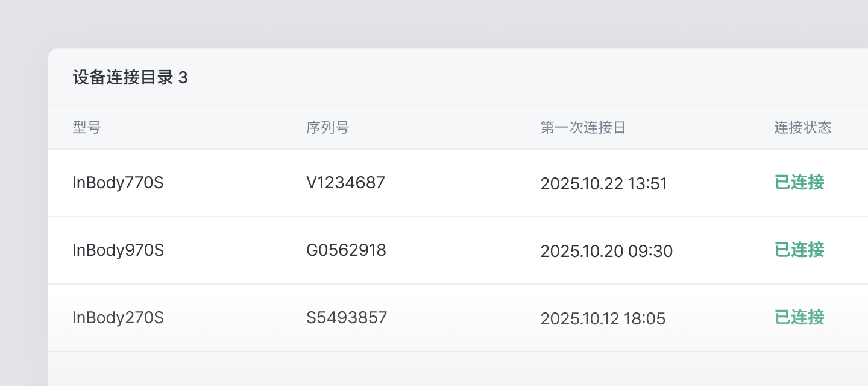Open the InBody970S device row
868x386 pixels.
point(458,250)
